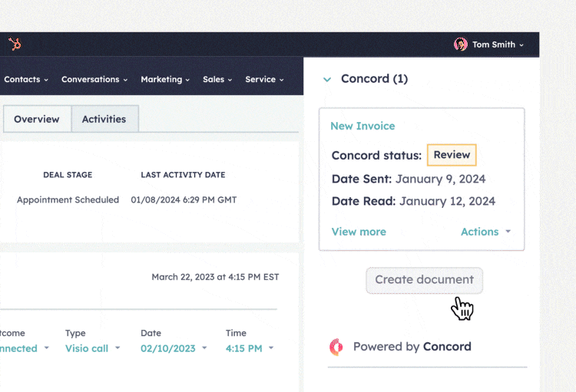Viewport: 576px width, 392px height.
Task: Click the Review status badge
Action: tap(452, 155)
